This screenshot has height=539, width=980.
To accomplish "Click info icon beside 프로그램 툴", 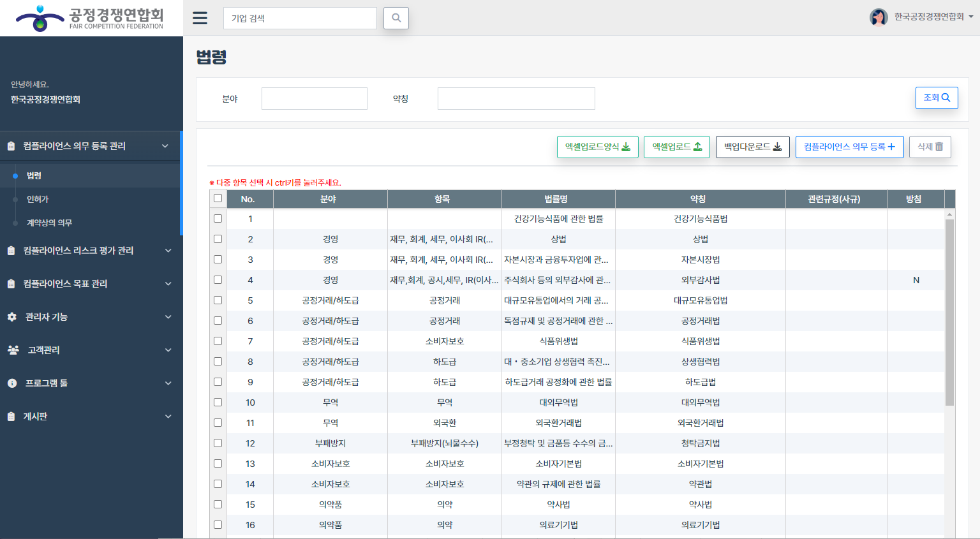I will 11,383.
